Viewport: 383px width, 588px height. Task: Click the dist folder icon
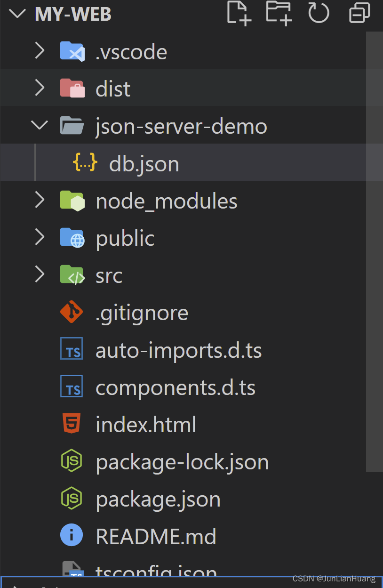(x=72, y=89)
